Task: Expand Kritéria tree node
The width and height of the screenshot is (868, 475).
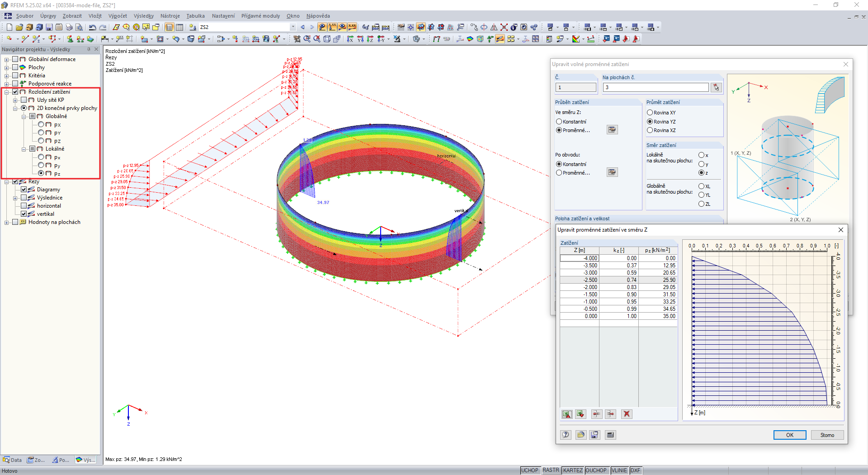Action: tap(7, 76)
